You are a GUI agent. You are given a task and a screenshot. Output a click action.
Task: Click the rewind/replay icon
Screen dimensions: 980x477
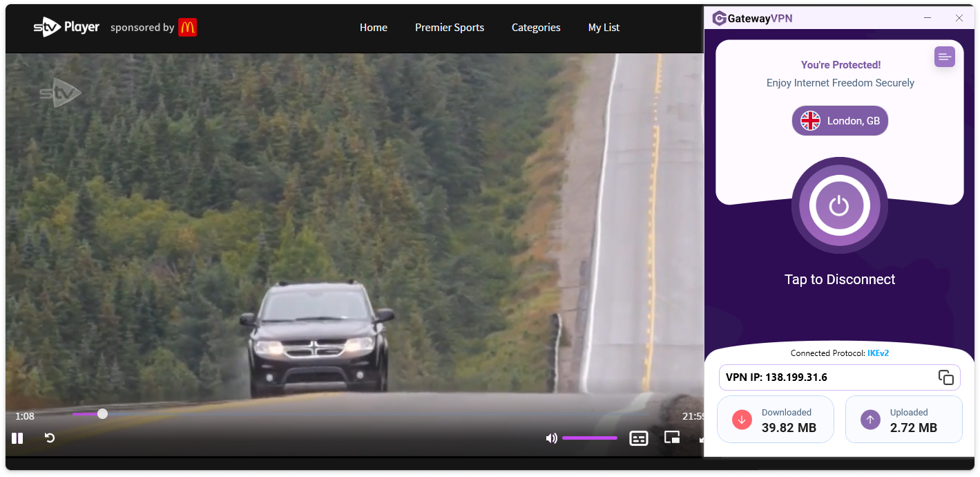pyautogui.click(x=50, y=438)
